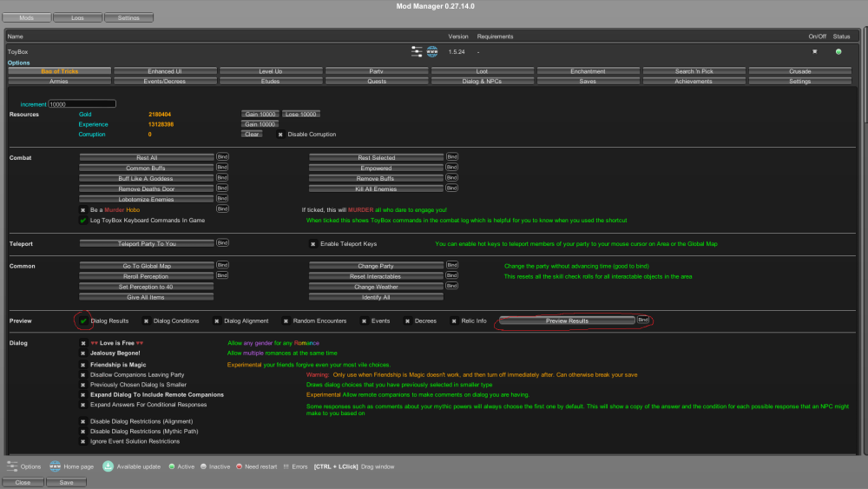This screenshot has height=489, width=868.
Task: Click the gray Inactive legend dot
Action: tap(203, 466)
